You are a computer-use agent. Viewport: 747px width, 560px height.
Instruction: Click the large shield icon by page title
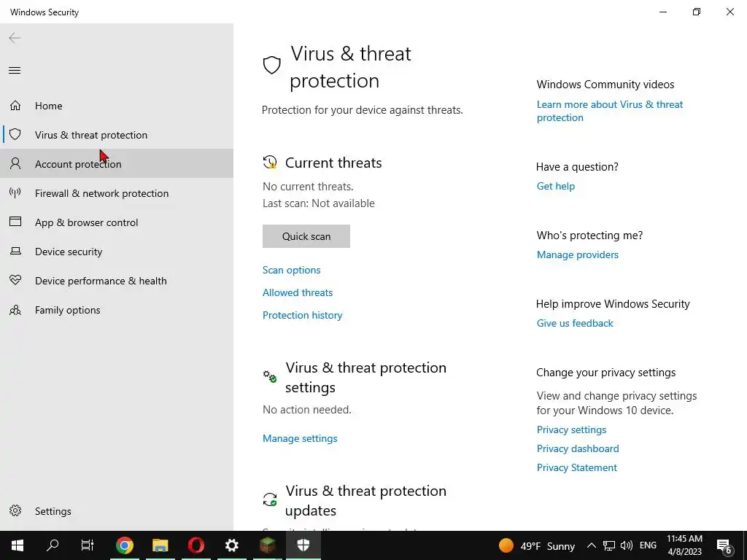(x=271, y=65)
